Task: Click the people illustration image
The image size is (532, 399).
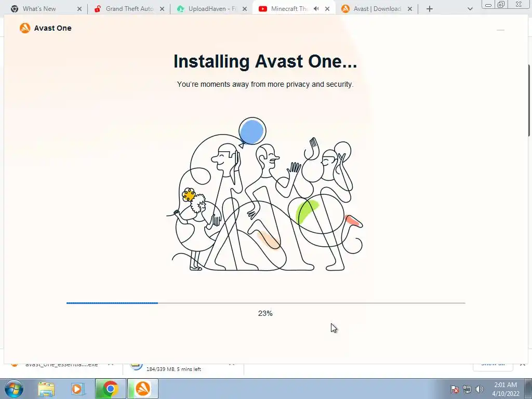Action: tap(265, 194)
